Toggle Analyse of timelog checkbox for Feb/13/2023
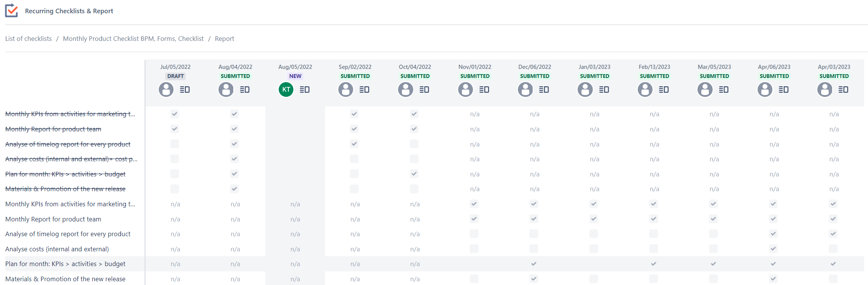Image resolution: width=868 pixels, height=285 pixels. [654, 234]
